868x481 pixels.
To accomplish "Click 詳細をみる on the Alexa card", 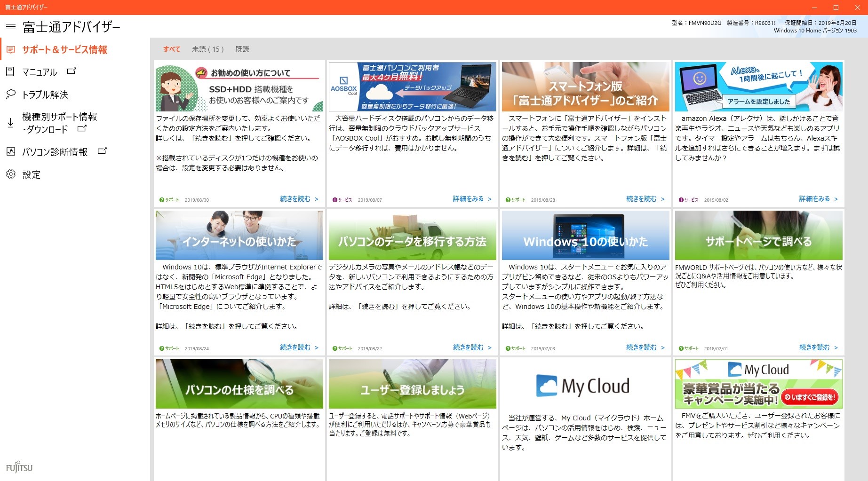I will point(819,199).
